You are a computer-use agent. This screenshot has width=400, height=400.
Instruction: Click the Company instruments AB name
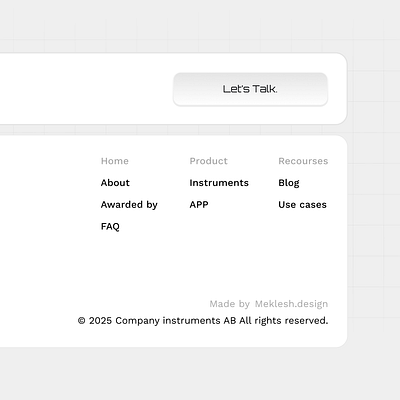(176, 321)
